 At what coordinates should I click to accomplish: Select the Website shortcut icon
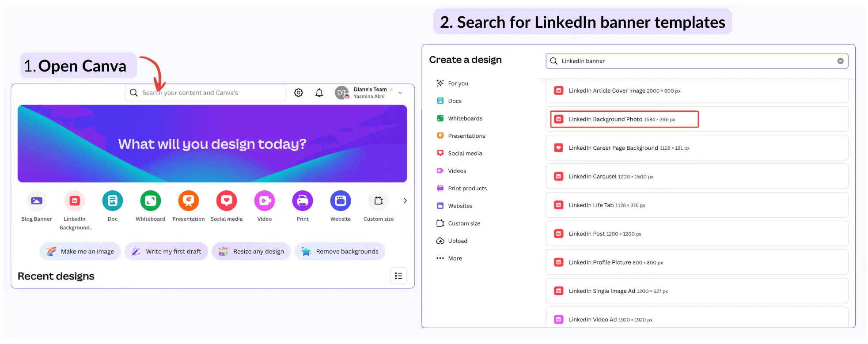pos(341,201)
